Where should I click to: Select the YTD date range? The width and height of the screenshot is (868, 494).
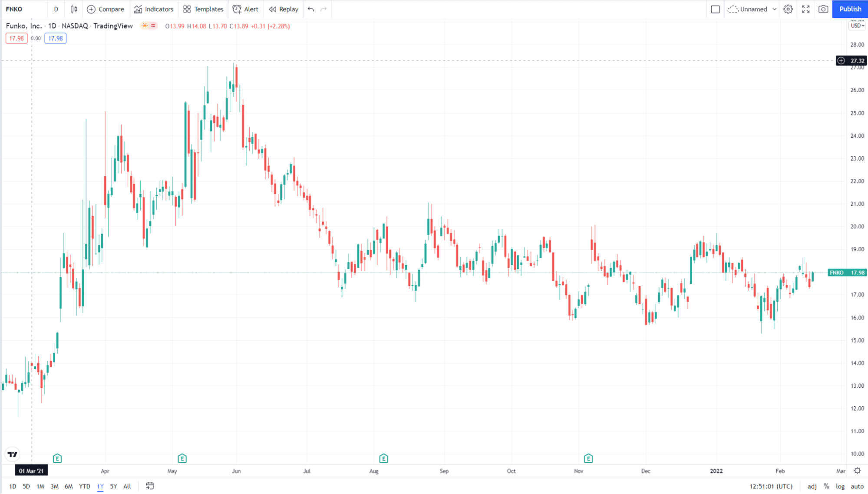(84, 486)
